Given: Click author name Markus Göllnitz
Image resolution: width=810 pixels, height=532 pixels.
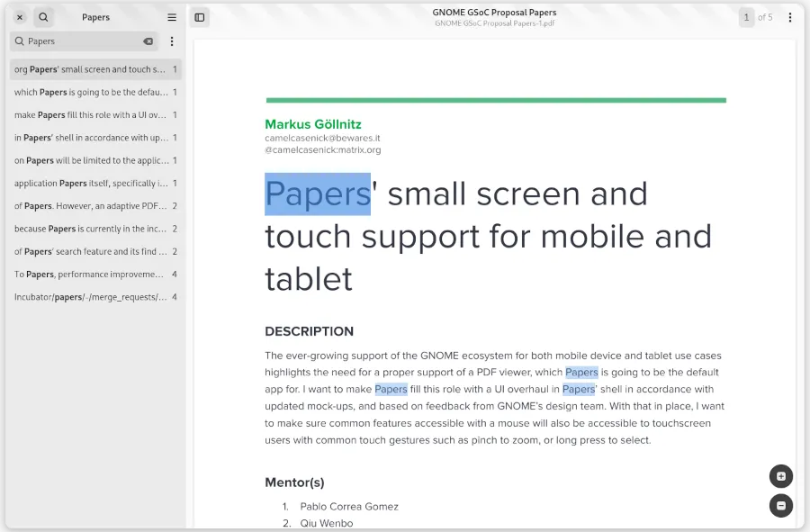Looking at the screenshot, I should click(313, 124).
